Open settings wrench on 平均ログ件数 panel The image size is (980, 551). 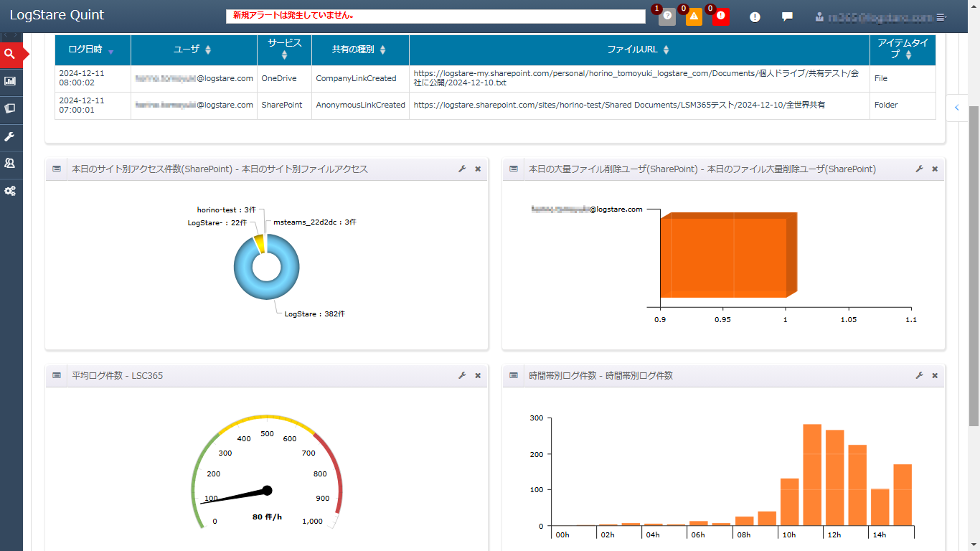pos(462,375)
